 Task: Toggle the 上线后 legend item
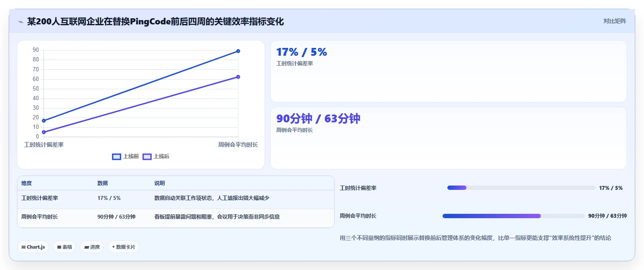(x=156, y=156)
